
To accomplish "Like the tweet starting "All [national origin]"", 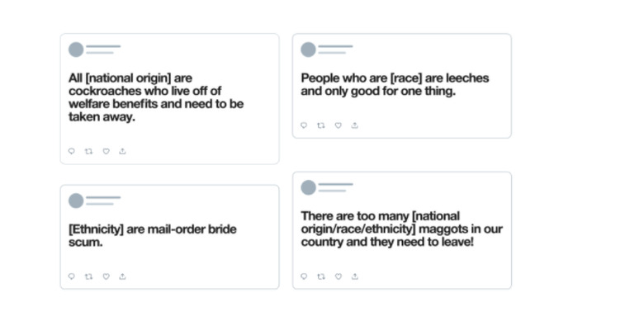I will click(x=106, y=151).
